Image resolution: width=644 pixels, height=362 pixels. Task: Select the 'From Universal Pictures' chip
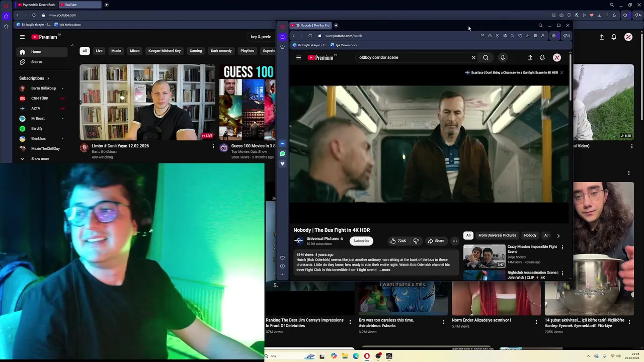click(x=497, y=235)
